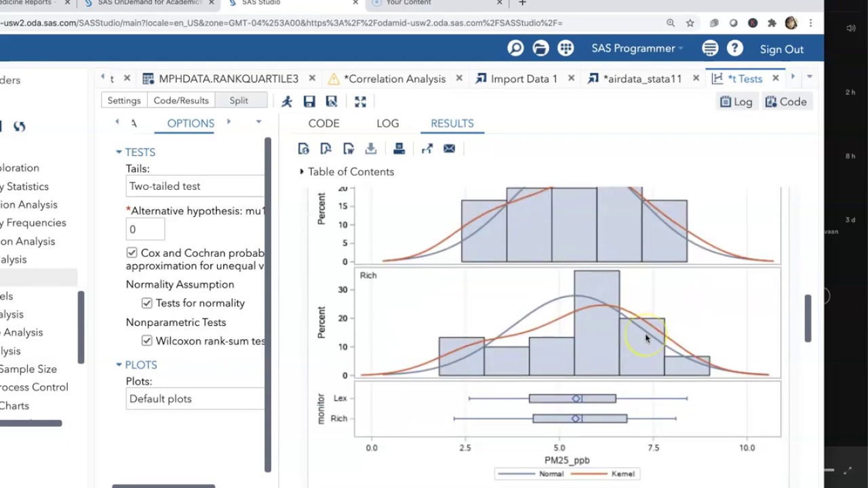The height and width of the screenshot is (488, 868).
Task: Show previous document tabs with left arrow
Action: tap(102, 77)
